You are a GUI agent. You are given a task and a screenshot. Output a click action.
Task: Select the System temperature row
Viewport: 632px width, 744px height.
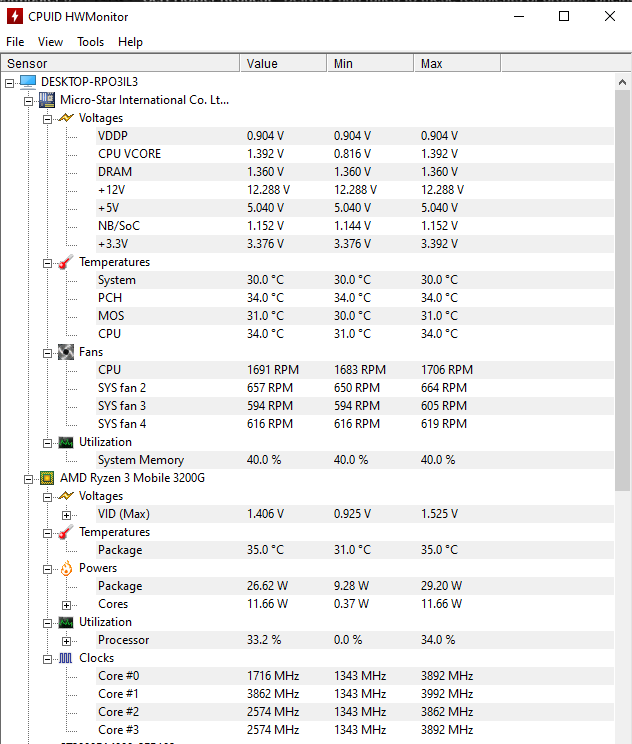[355, 280]
